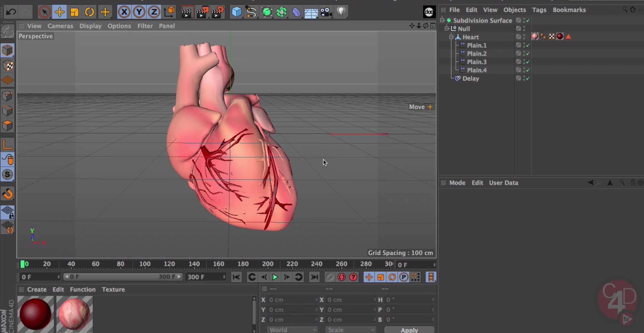The image size is (644, 333).
Task: Add a Cube primitive object
Action: pos(236,12)
